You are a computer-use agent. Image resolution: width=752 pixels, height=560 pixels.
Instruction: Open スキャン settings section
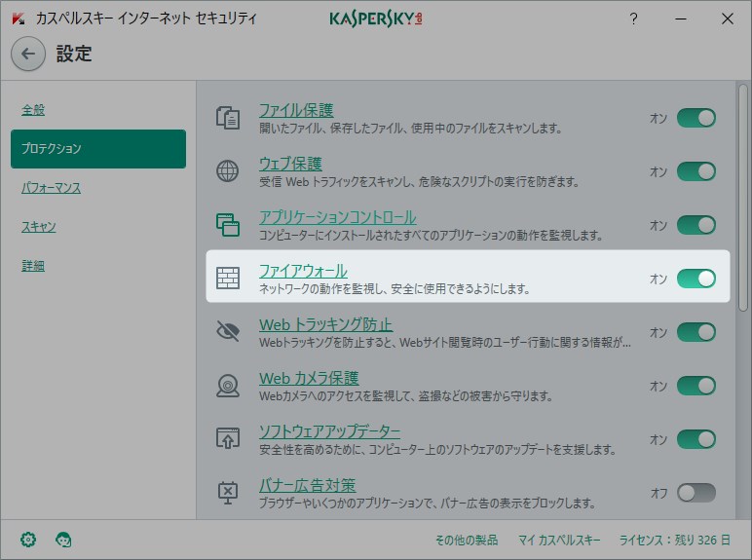coord(38,226)
